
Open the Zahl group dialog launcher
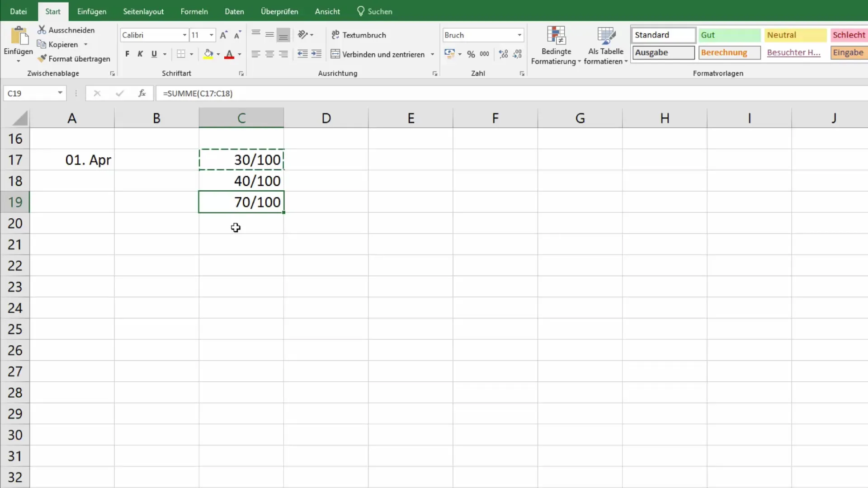point(522,73)
